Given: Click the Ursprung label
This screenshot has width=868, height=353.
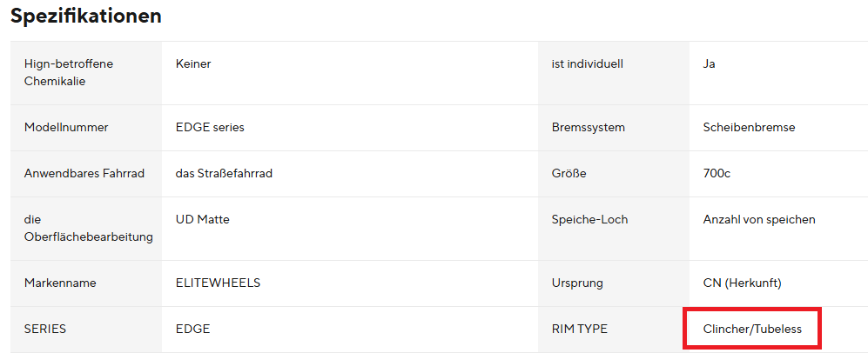Looking at the screenshot, I should tap(577, 283).
